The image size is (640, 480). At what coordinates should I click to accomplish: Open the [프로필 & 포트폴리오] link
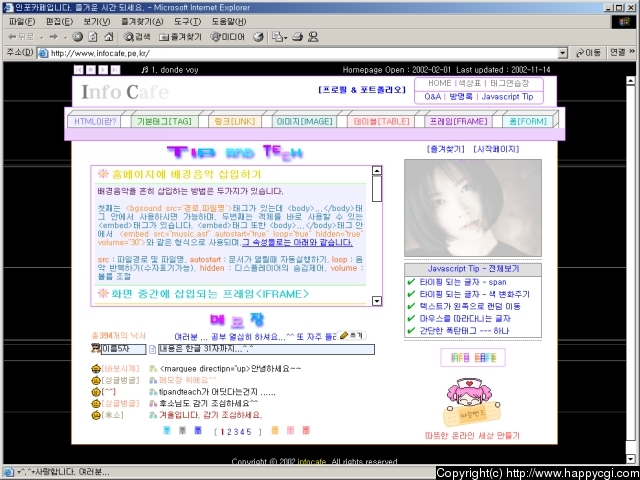point(362,90)
